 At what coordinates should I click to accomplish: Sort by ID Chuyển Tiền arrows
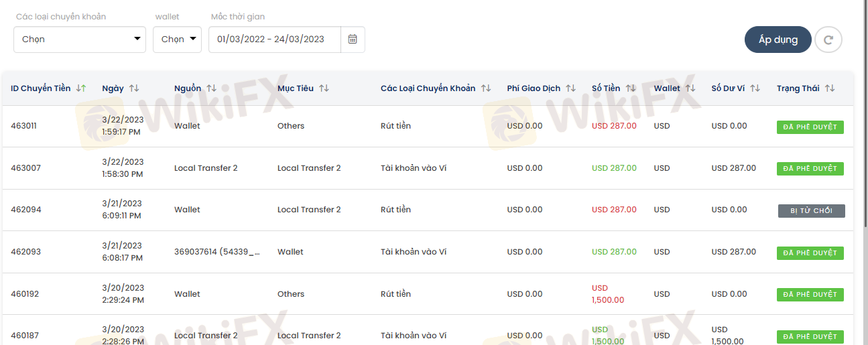coord(81,88)
